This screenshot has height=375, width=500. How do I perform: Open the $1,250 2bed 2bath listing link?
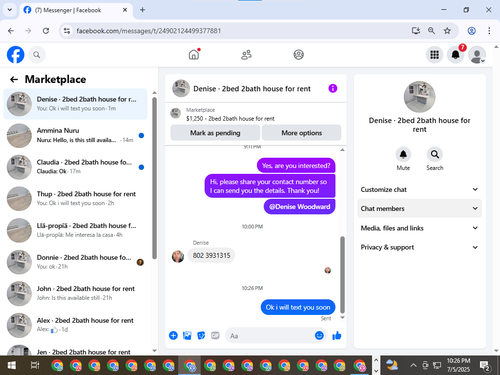point(230,118)
